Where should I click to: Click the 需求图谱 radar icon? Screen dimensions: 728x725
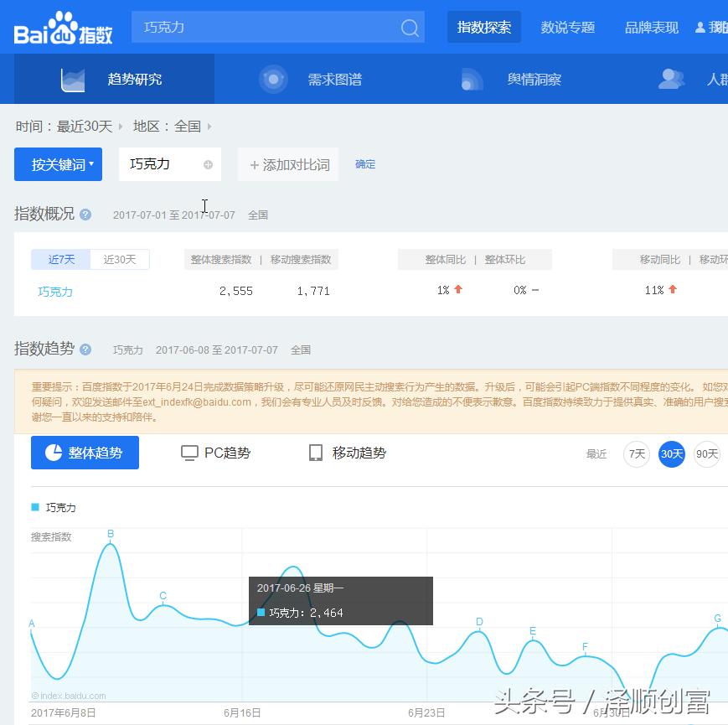(x=274, y=79)
